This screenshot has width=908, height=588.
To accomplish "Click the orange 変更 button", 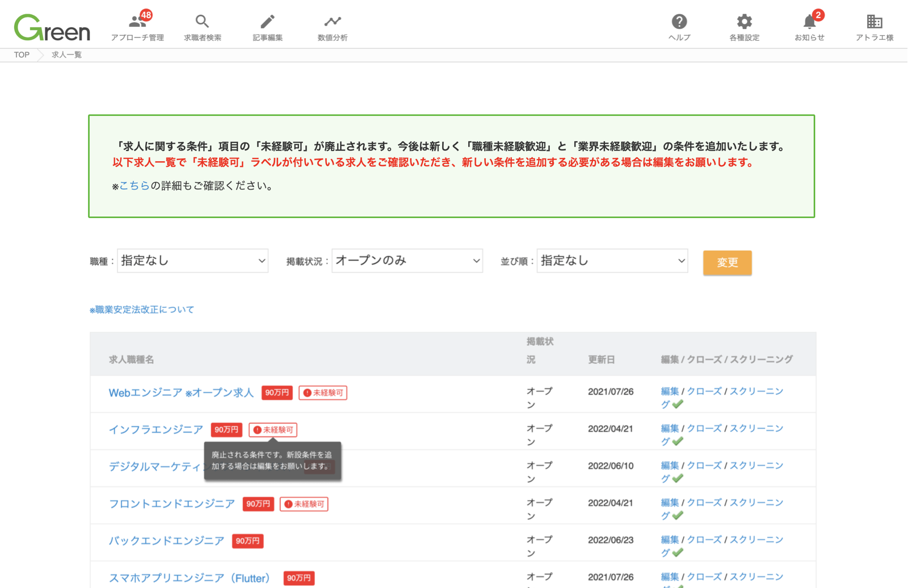I will click(727, 262).
